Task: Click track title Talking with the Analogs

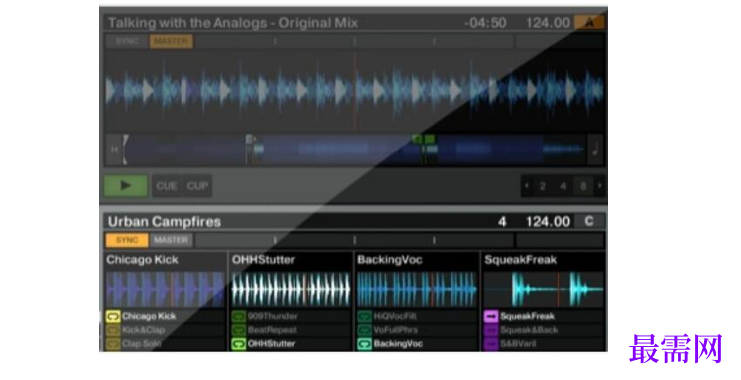Action: click(x=233, y=23)
